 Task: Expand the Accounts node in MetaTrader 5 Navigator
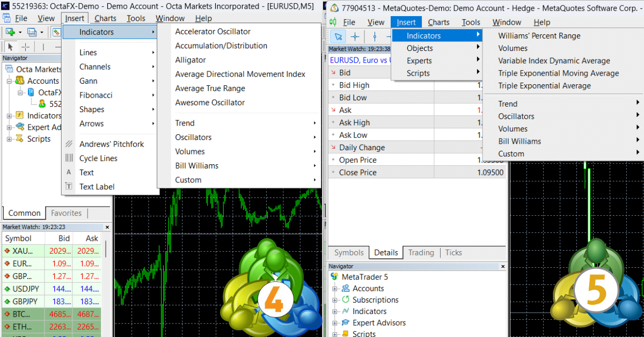pos(335,288)
